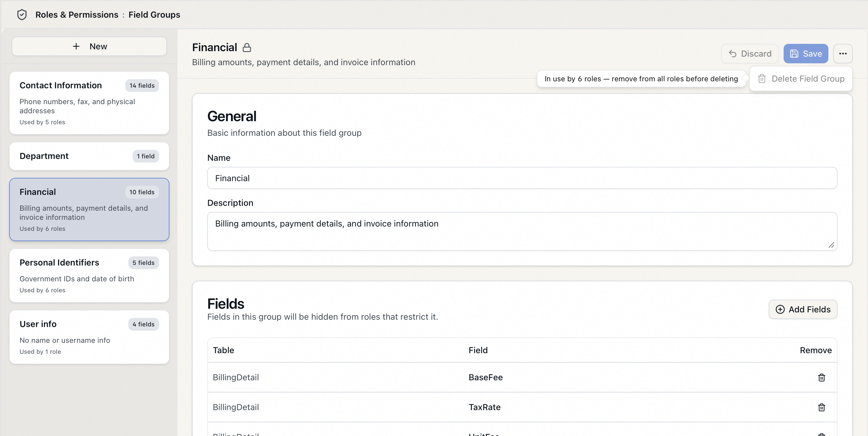Click the Description text area

(x=522, y=231)
